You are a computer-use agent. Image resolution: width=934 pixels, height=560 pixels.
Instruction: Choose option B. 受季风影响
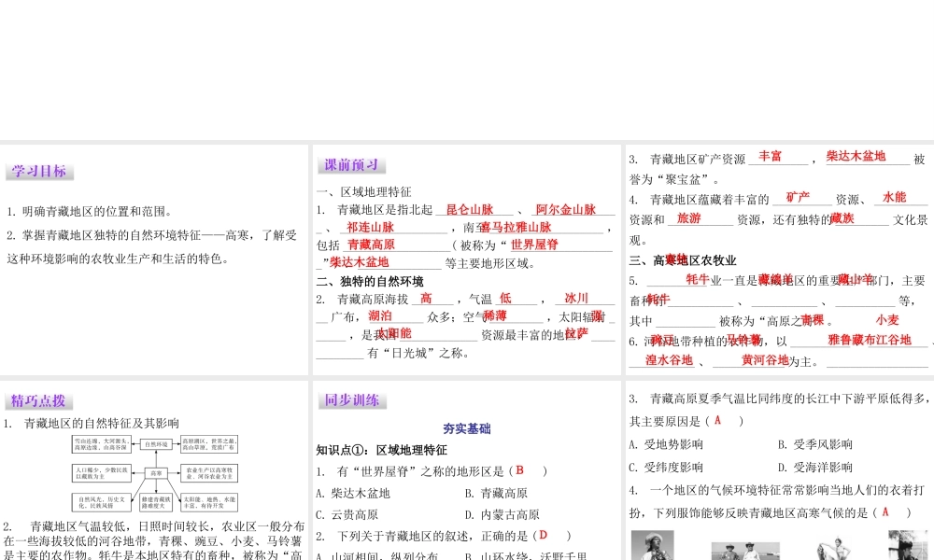[x=814, y=444]
